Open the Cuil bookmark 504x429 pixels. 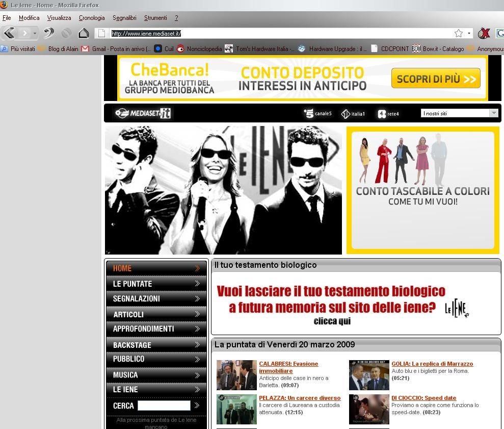[x=164, y=49]
